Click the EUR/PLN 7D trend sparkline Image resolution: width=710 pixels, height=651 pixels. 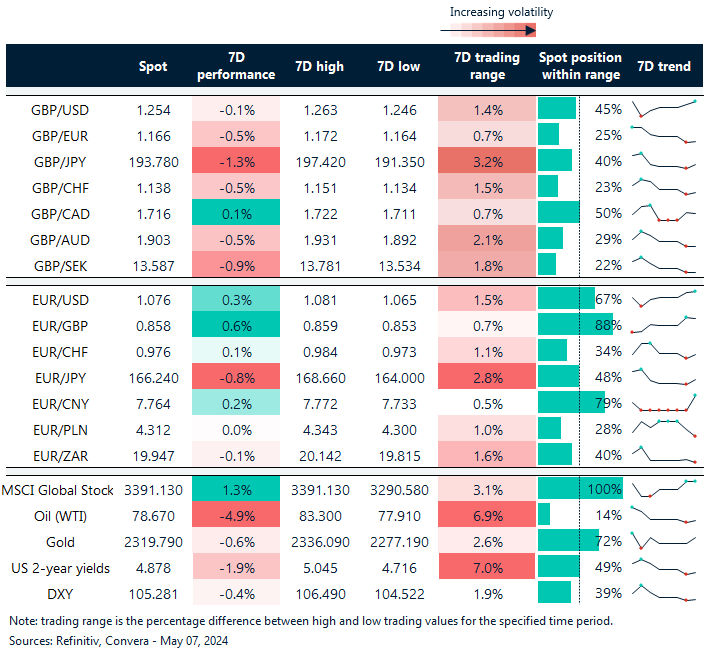pyautogui.click(x=664, y=428)
